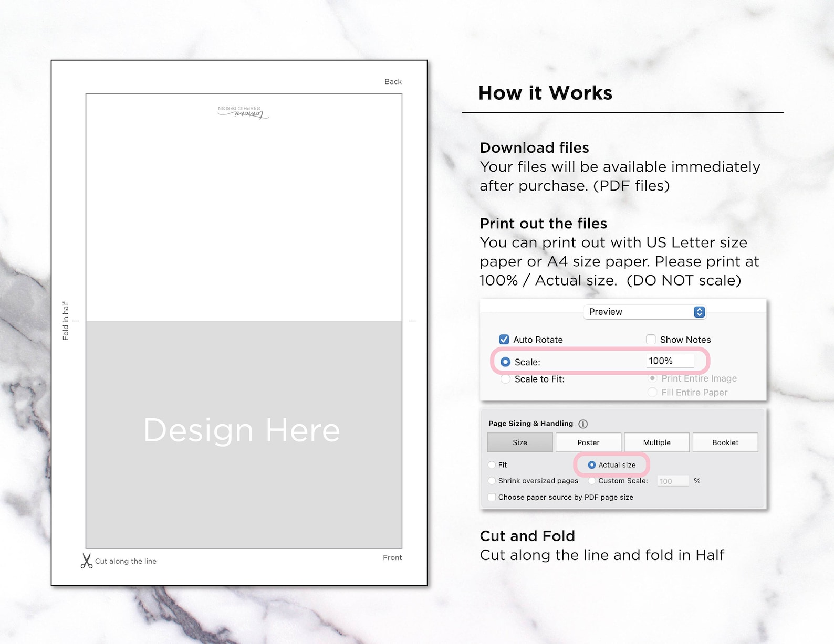Uncheck the Auto Rotate checkbox
The height and width of the screenshot is (644, 834).
pyautogui.click(x=504, y=340)
